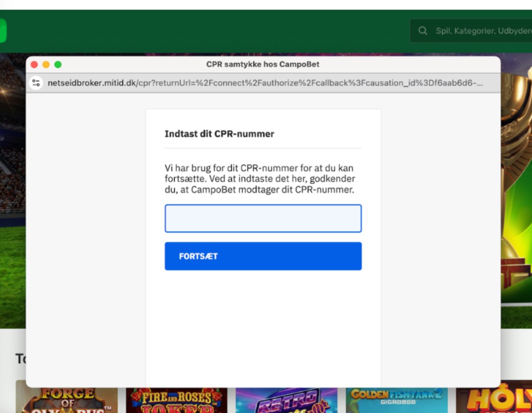Screen dimensions: 532x413
Task: Open the Forge of Olympus game thumbnail
Action: (x=67, y=401)
